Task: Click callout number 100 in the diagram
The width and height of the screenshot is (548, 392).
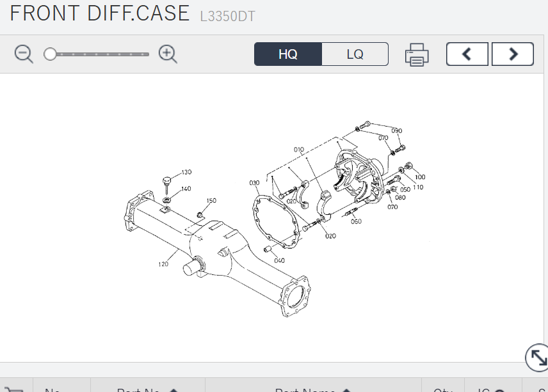Action: (419, 177)
